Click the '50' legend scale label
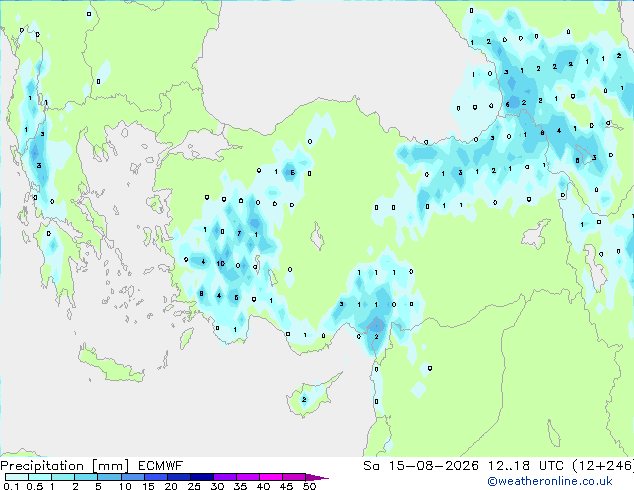Screen dimensions: 634x490 tap(309, 486)
